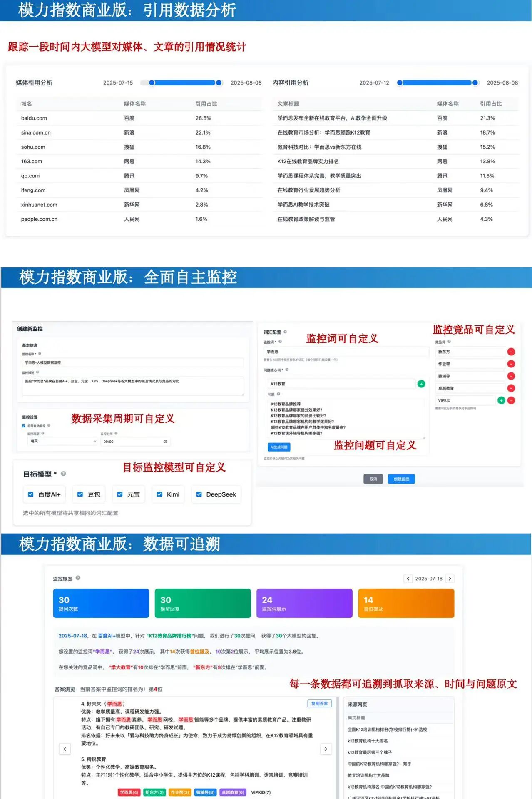Remove competitor 猿辅导 with red minus button
This screenshot has width=532, height=799.
(x=511, y=376)
